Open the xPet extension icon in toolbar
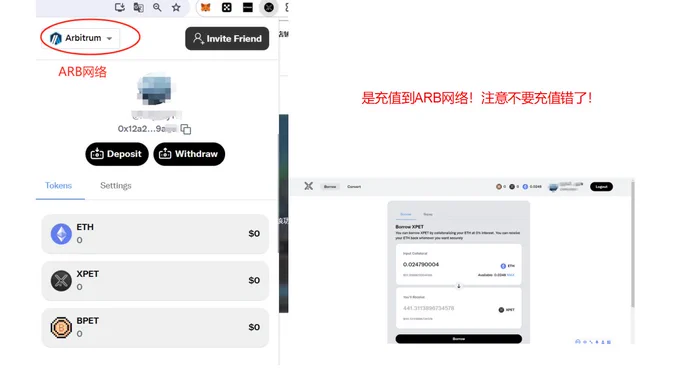The image size is (680, 387). [x=269, y=7]
